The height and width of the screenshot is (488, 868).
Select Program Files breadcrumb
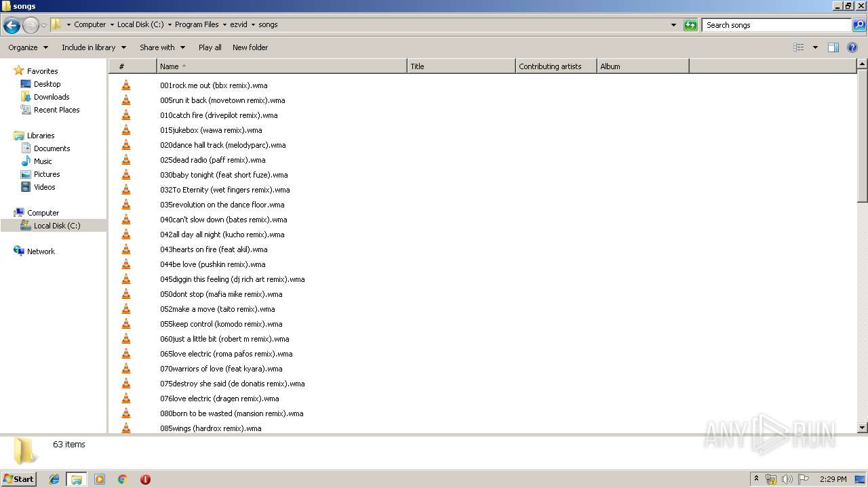pos(197,24)
